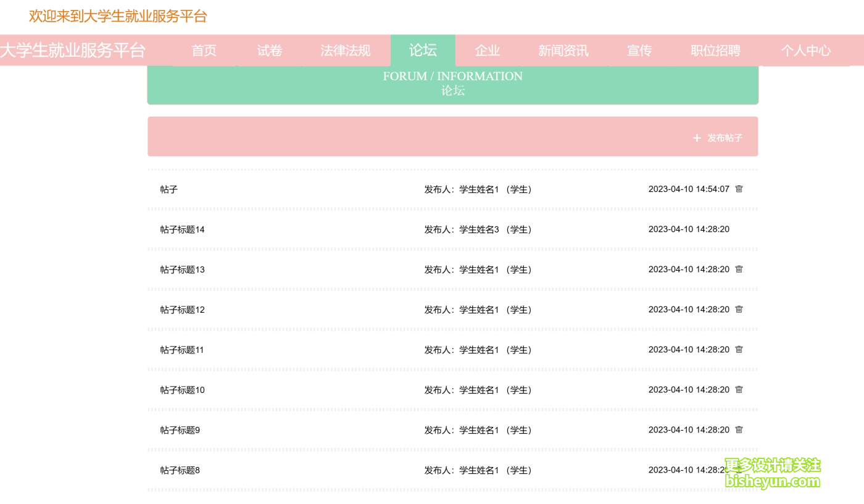The image size is (864, 504).
Task: Click the platform title in the pink navbar
Action: click(73, 51)
